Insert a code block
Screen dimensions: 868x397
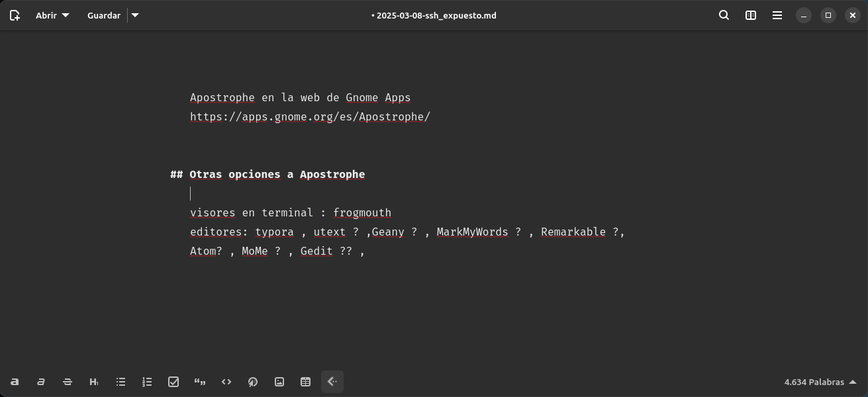coord(226,382)
